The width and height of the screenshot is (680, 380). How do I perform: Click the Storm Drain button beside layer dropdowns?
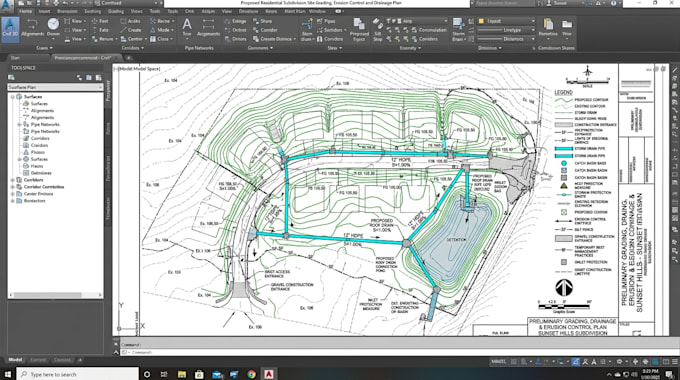pos(458,30)
